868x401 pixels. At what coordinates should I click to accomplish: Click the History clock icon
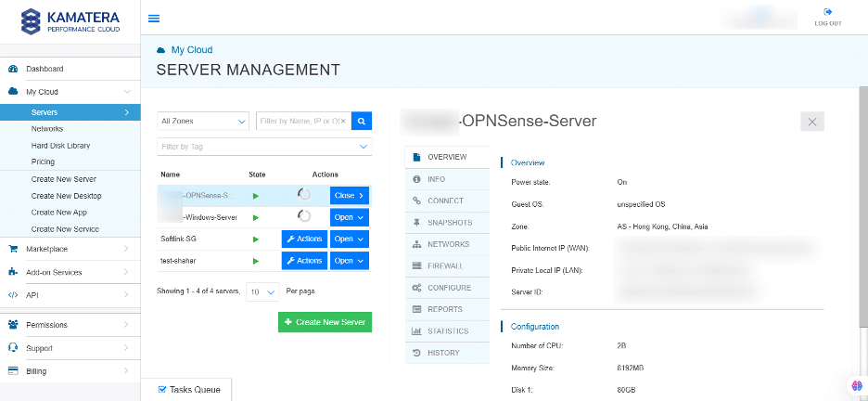[416, 353]
